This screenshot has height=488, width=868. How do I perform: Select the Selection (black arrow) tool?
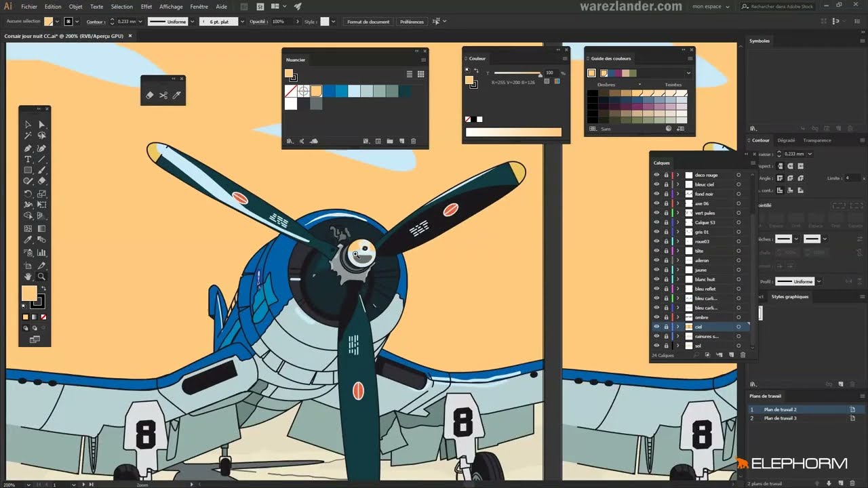pyautogui.click(x=28, y=125)
